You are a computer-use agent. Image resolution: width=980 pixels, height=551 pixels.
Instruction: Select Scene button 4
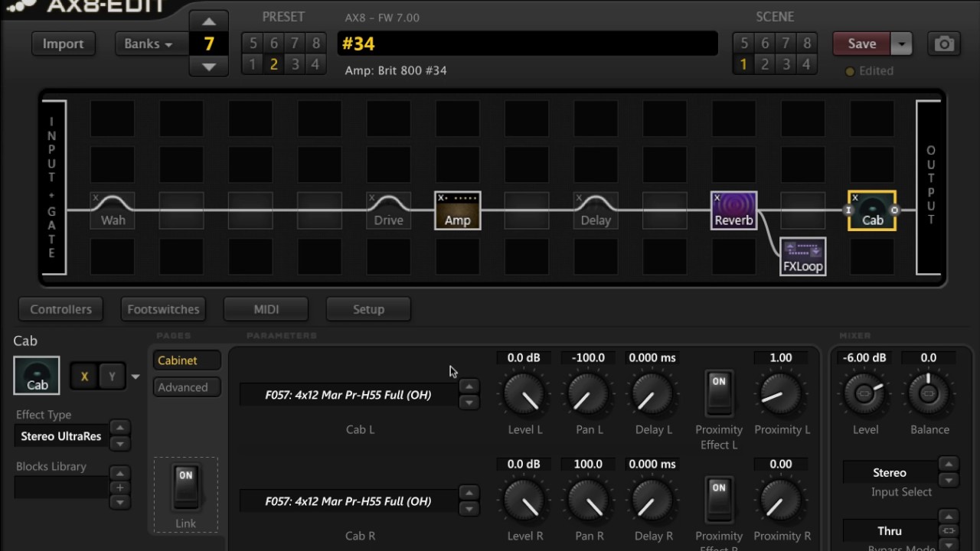806,64
